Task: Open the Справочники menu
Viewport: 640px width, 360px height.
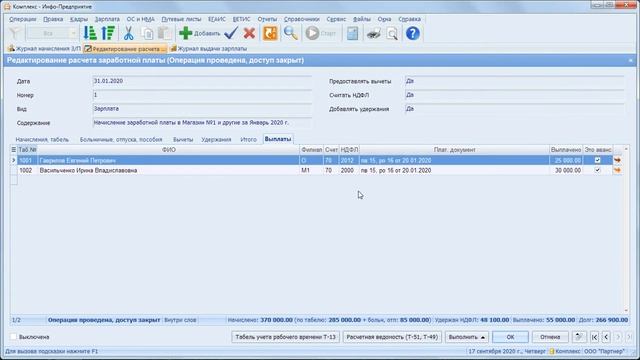Action: click(302, 19)
